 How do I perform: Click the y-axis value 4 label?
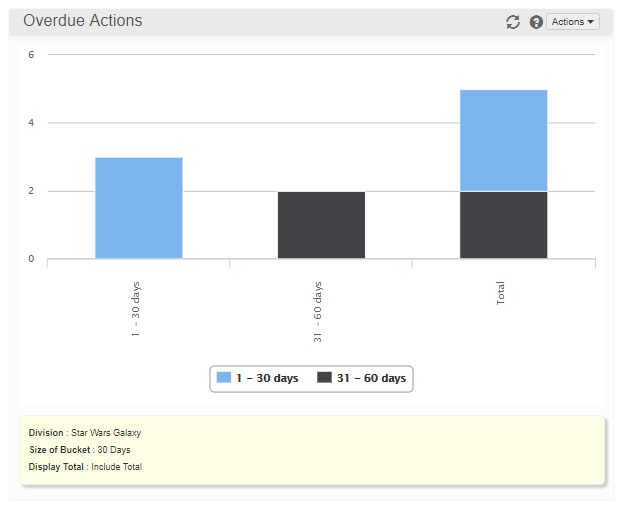(x=31, y=123)
